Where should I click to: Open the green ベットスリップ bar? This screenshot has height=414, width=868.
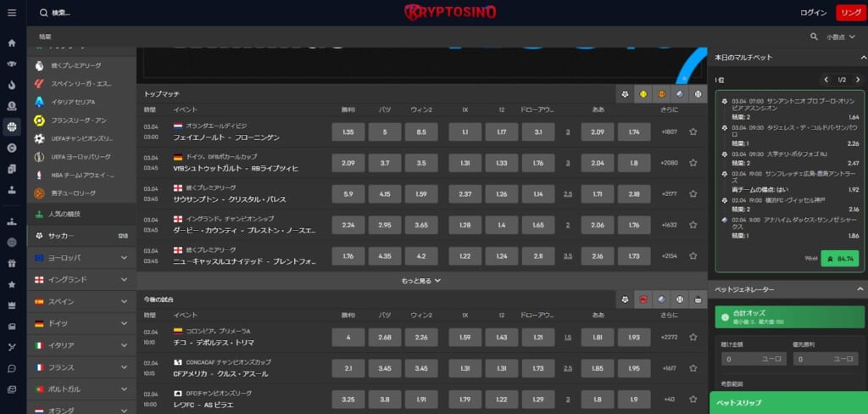click(788, 403)
